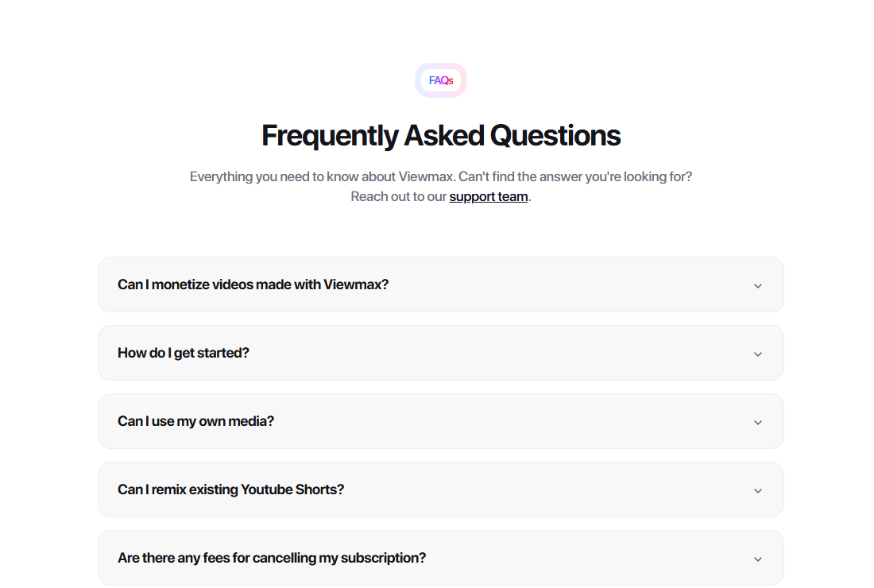Open the support team link

tap(488, 196)
